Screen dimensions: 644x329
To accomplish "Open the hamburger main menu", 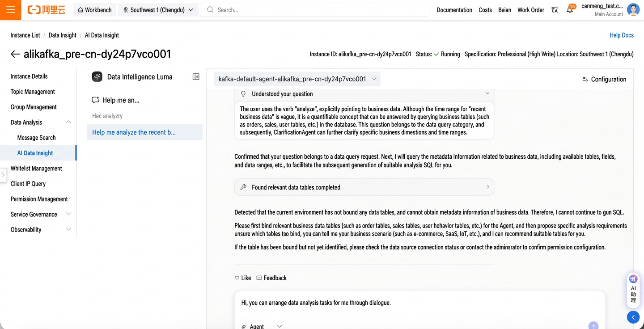I will [x=10, y=10].
